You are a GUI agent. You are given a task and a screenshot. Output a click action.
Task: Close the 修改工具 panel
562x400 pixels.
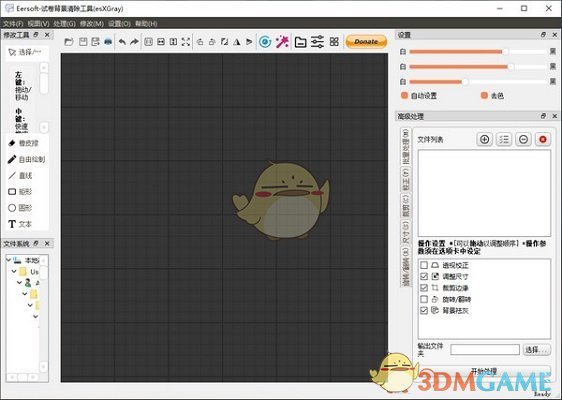pos(47,35)
